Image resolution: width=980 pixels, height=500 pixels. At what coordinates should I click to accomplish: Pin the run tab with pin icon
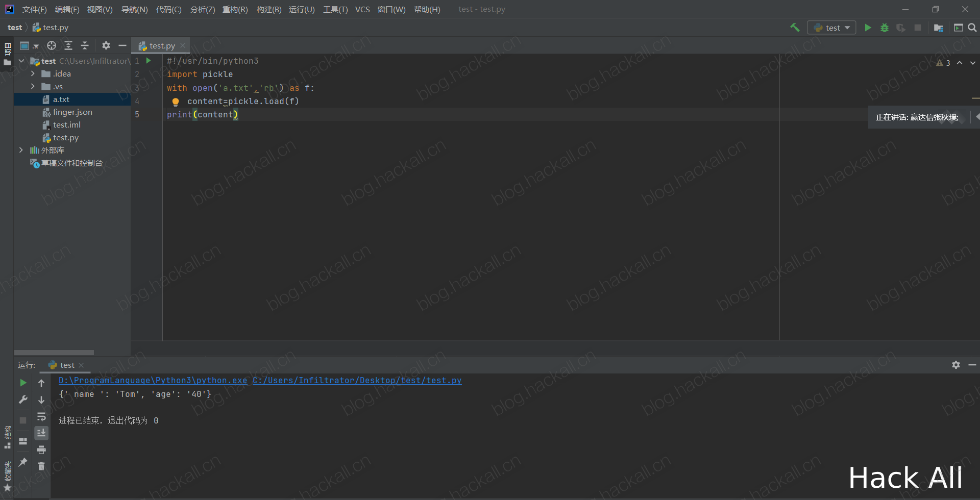tap(23, 462)
